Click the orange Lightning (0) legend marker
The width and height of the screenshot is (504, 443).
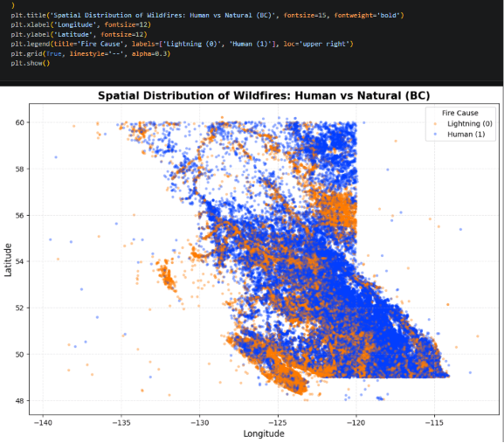[x=435, y=124]
